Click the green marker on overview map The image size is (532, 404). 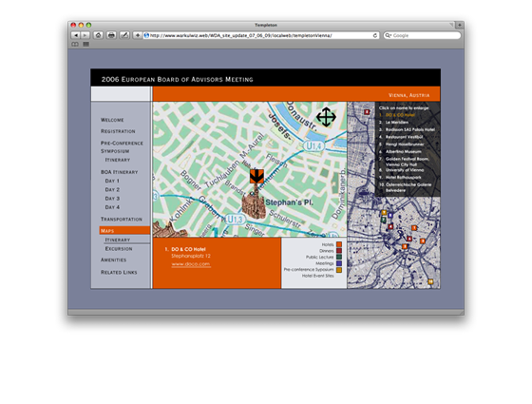[x=384, y=220]
